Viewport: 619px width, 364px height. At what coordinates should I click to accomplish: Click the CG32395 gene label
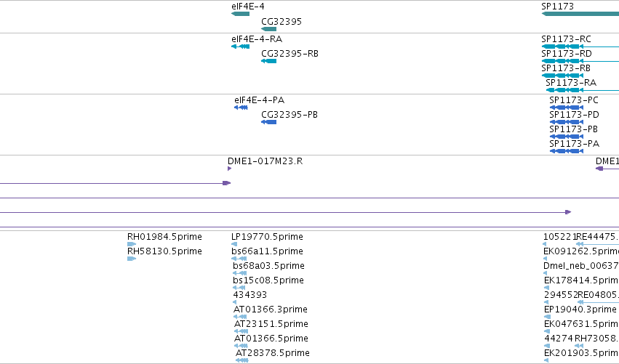(281, 21)
